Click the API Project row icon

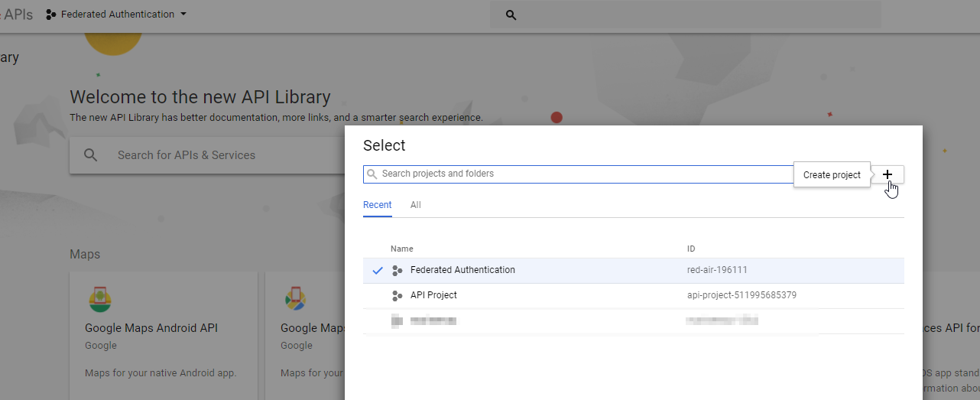(x=397, y=296)
